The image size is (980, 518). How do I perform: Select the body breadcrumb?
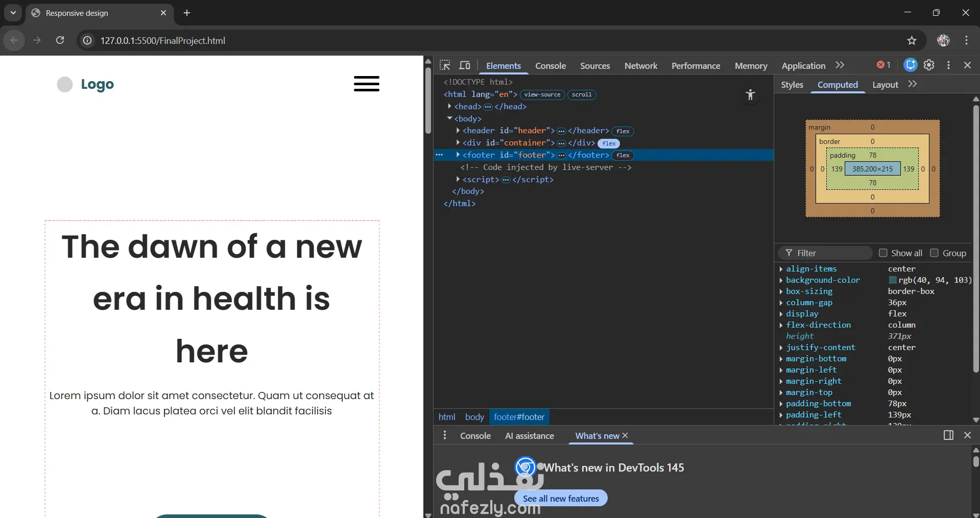pos(474,417)
